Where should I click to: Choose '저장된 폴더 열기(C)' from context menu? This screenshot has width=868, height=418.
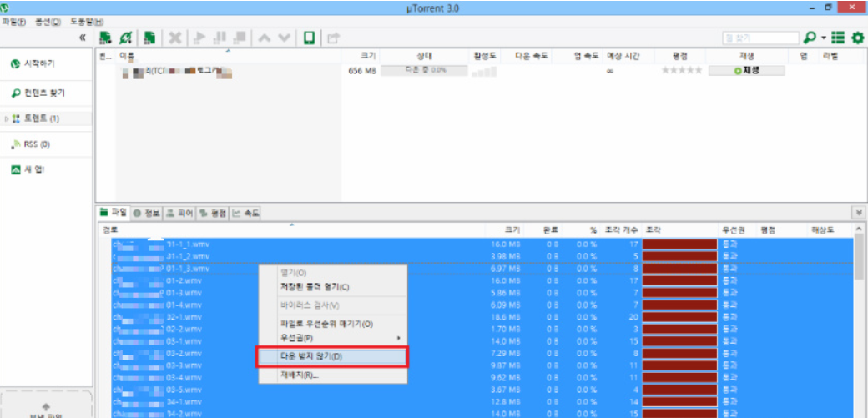pos(315,287)
